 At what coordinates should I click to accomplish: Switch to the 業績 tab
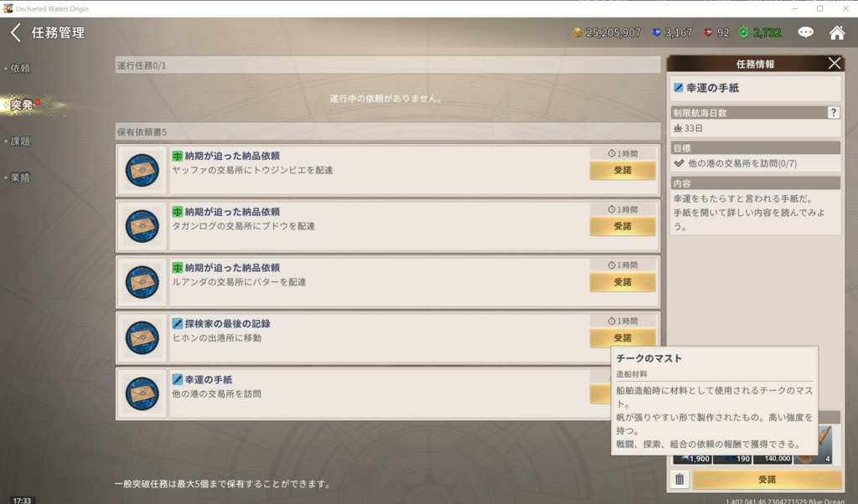tap(20, 177)
